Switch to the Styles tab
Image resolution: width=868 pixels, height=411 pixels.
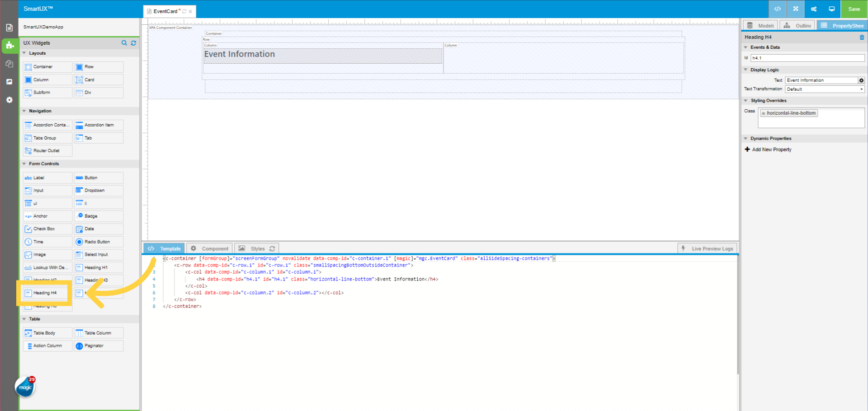pyautogui.click(x=257, y=248)
